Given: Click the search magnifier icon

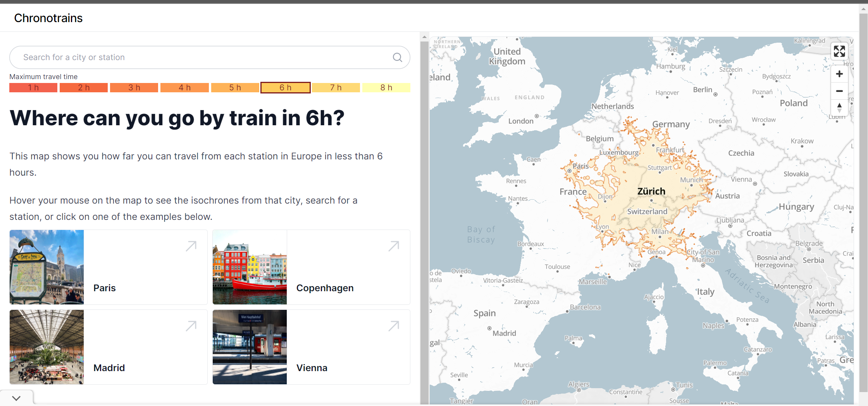Looking at the screenshot, I should tap(397, 57).
